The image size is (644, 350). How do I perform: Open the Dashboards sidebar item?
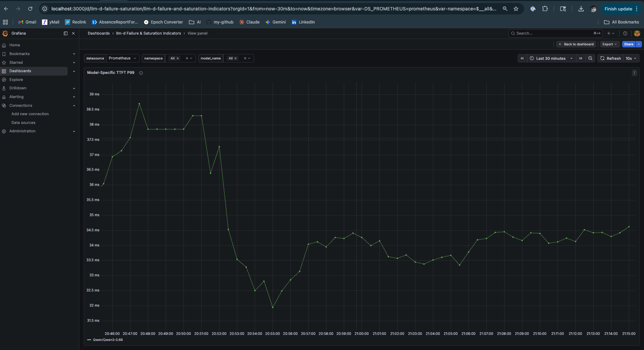[x=20, y=71]
